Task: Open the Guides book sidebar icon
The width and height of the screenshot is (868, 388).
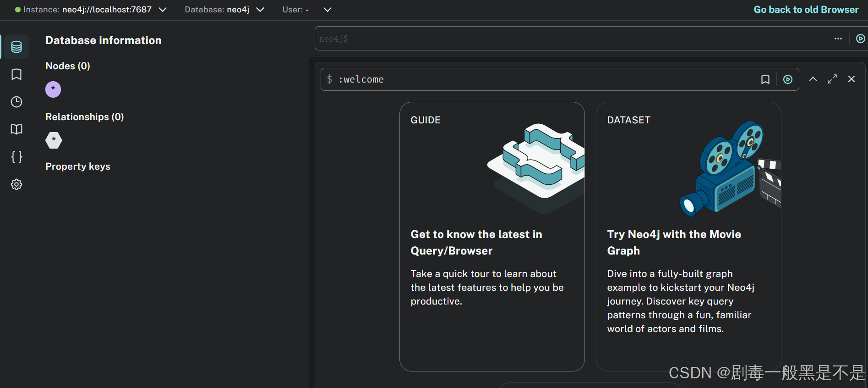Action: (16, 129)
